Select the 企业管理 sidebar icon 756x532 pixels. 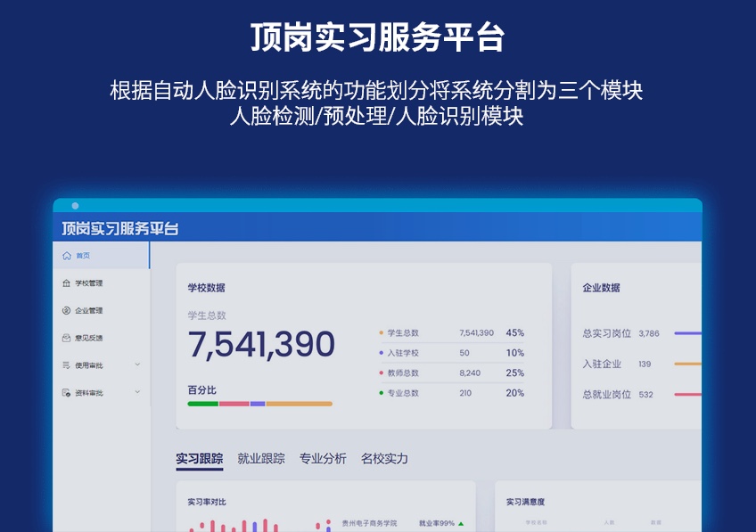point(67,311)
